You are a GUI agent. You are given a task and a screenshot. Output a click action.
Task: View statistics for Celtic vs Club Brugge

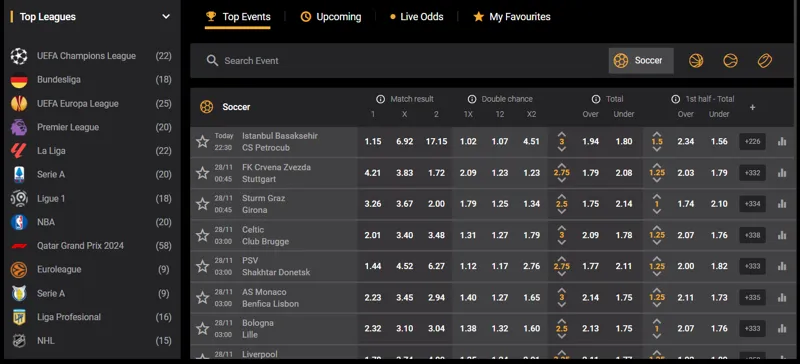click(782, 235)
